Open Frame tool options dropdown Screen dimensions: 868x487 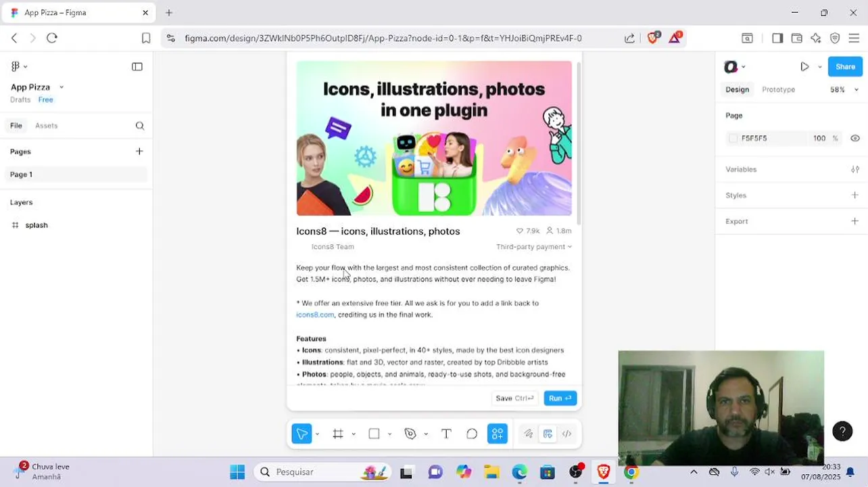[x=354, y=434]
